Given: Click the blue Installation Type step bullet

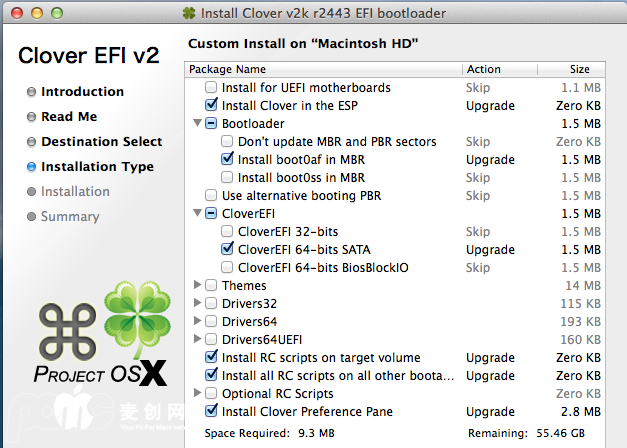Looking at the screenshot, I should coord(32,167).
